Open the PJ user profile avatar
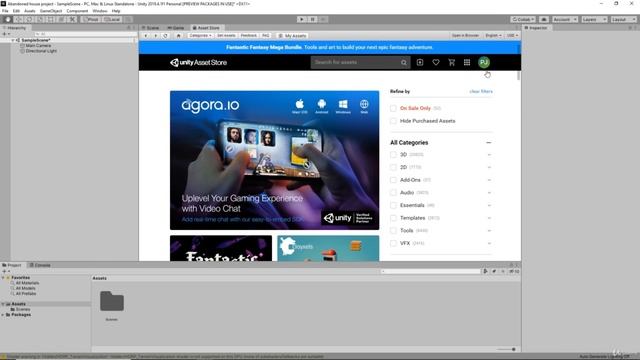The height and width of the screenshot is (360, 640). [484, 62]
